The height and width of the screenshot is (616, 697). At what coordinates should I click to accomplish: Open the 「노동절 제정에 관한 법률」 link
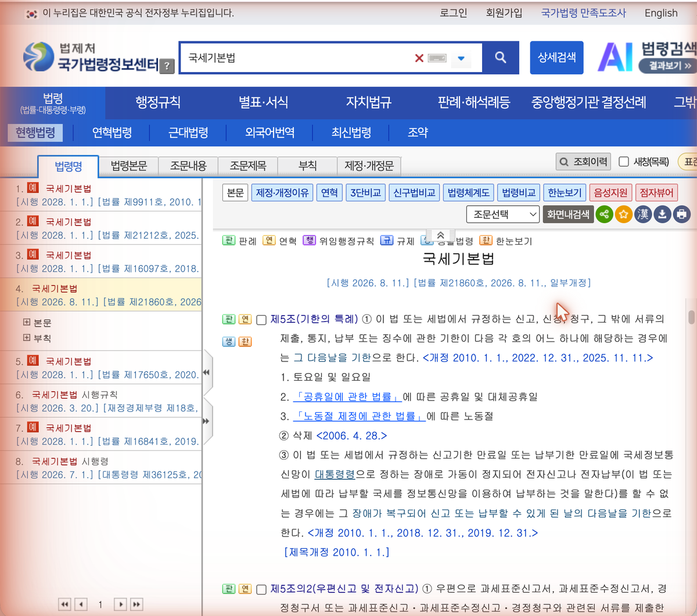tap(359, 417)
